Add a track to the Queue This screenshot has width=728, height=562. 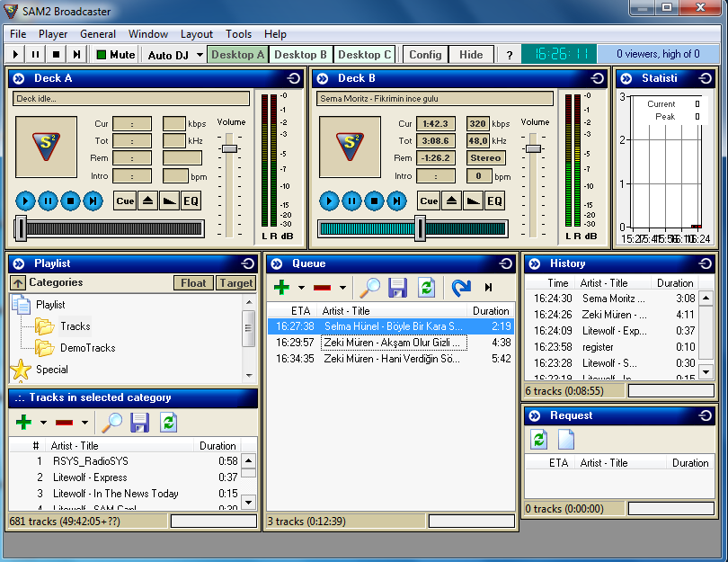[x=282, y=288]
